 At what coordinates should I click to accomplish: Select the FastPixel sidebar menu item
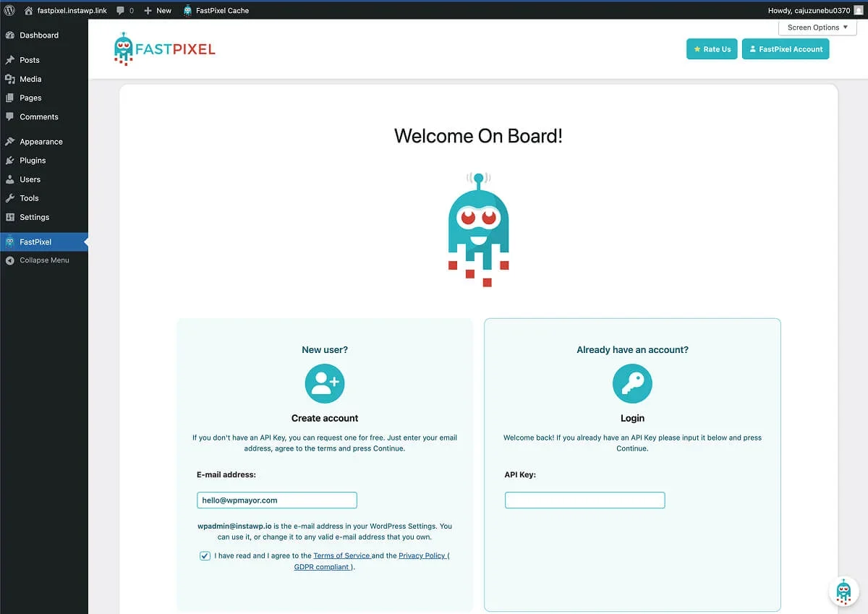44,242
